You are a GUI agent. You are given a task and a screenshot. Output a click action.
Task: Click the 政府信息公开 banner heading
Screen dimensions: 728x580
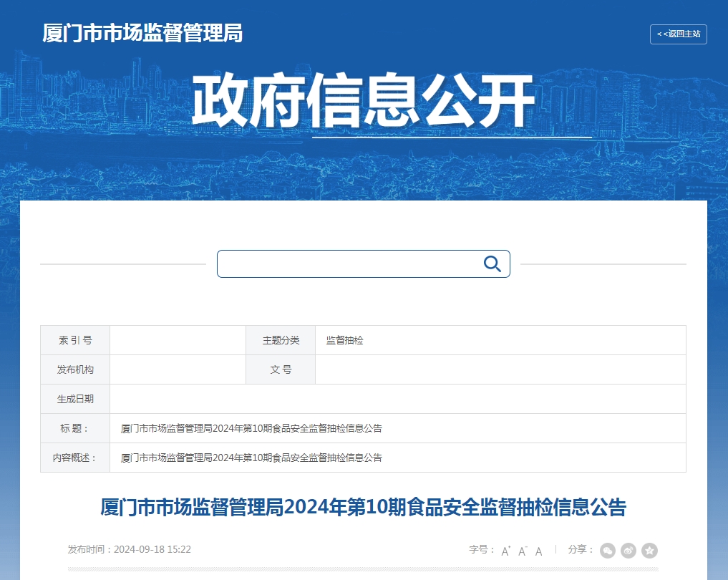(364, 100)
